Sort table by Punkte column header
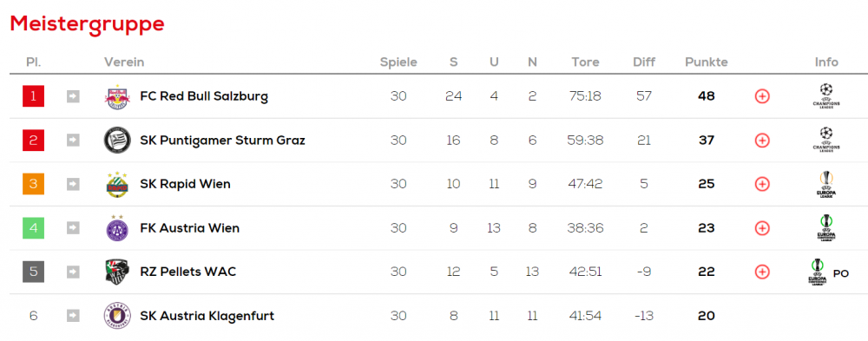Screen dimensions: 868x341 coord(707,62)
